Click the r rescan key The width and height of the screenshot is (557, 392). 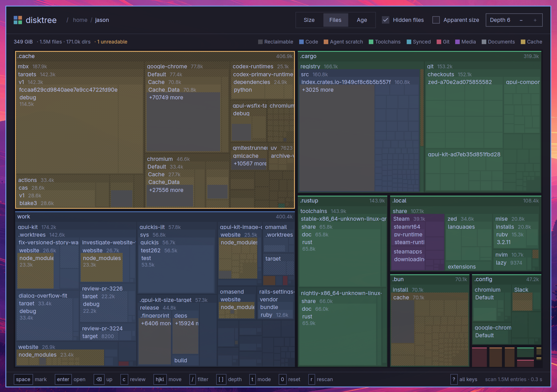coord(311,379)
